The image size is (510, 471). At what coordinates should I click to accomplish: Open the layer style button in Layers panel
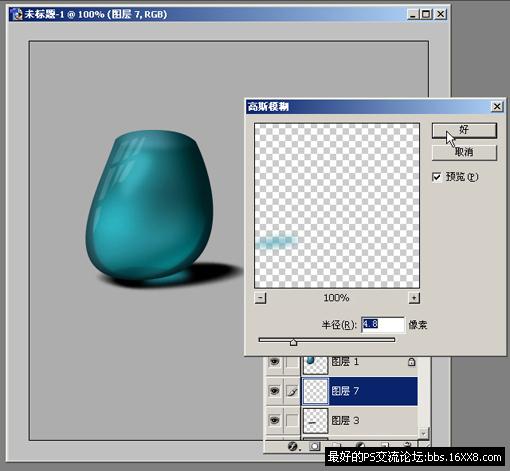(x=293, y=446)
